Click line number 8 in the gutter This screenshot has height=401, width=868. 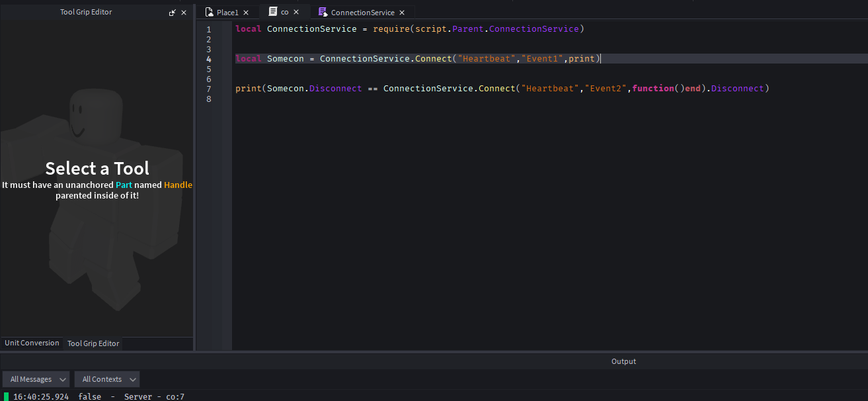coord(209,99)
